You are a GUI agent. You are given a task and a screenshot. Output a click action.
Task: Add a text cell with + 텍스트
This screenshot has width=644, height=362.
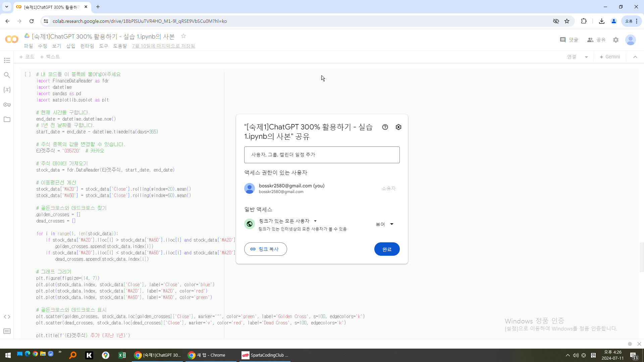click(50, 57)
